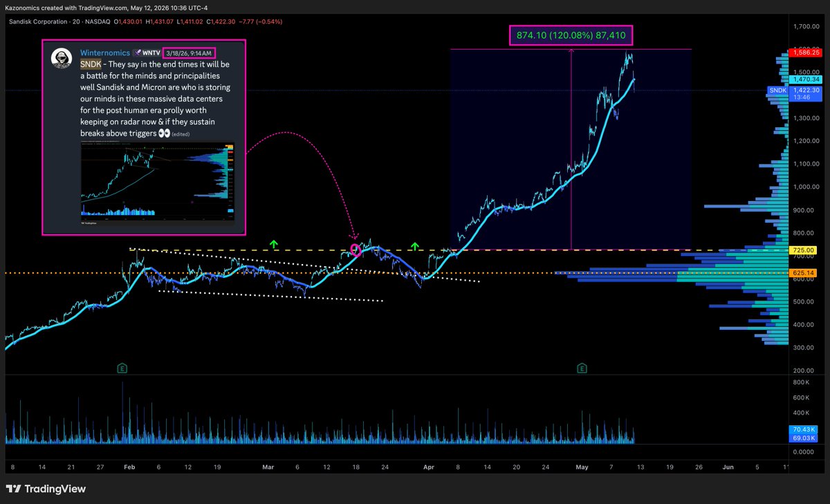Viewport: 830px width, 504px height.
Task: Click the highlighted SNDK ticker in message
Action: (90, 64)
